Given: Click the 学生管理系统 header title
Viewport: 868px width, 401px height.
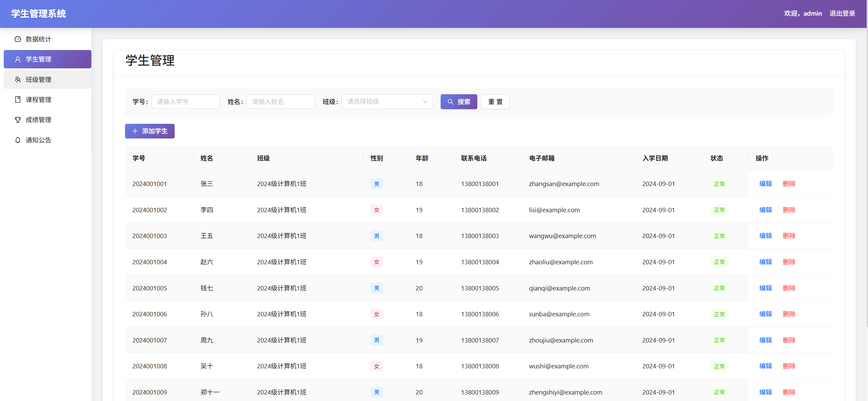Looking at the screenshot, I should pos(38,14).
